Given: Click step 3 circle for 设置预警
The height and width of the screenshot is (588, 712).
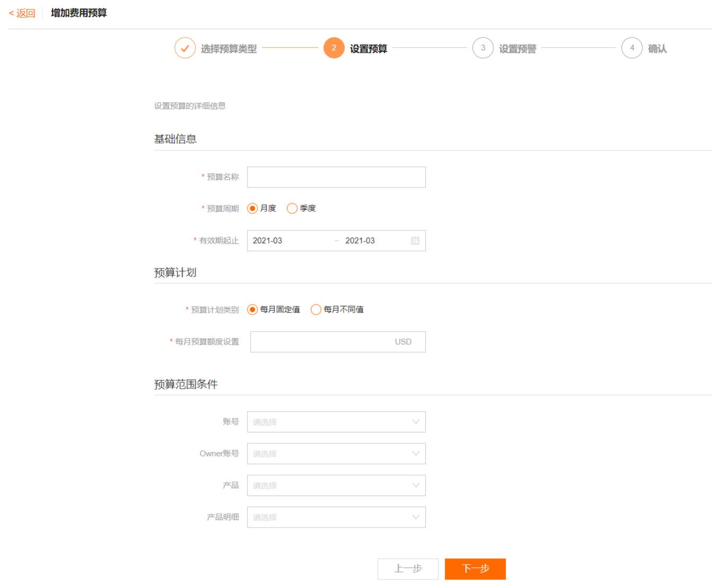Looking at the screenshot, I should [483, 48].
